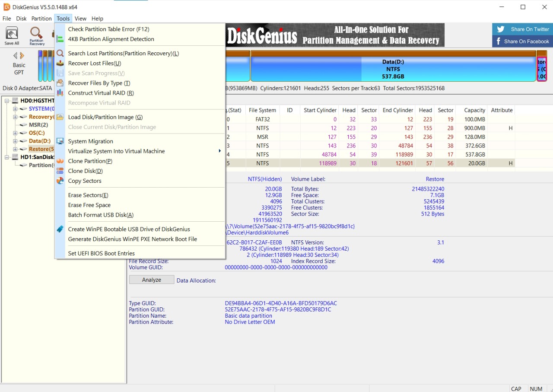Click the Save All toolbar icon

[12, 34]
